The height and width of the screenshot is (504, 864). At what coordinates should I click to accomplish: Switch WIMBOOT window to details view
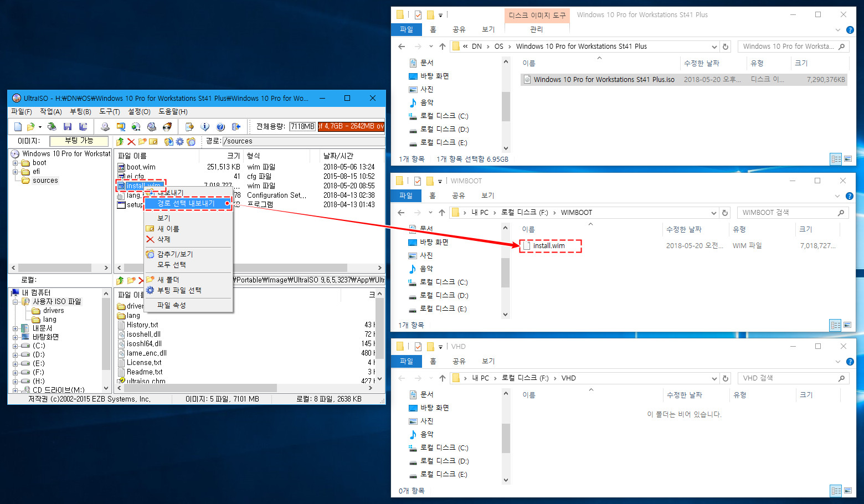point(836,325)
